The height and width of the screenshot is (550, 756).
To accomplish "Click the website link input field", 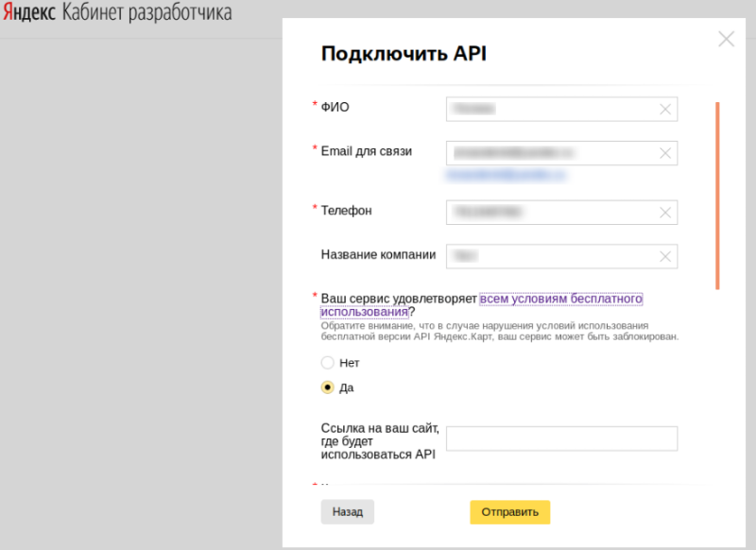I will tap(561, 438).
